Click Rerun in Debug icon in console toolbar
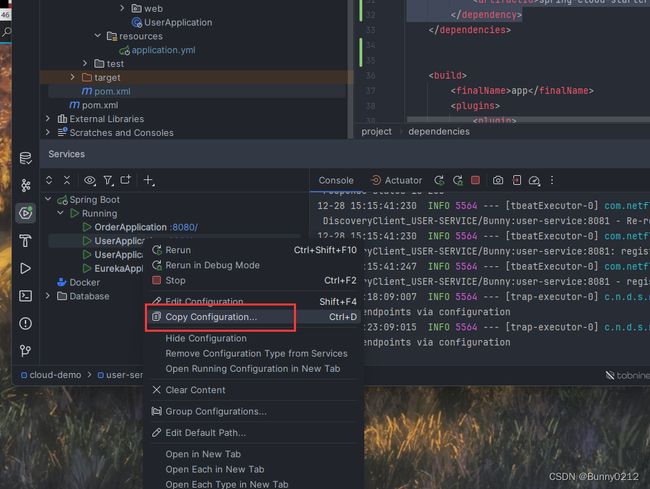 [x=458, y=180]
